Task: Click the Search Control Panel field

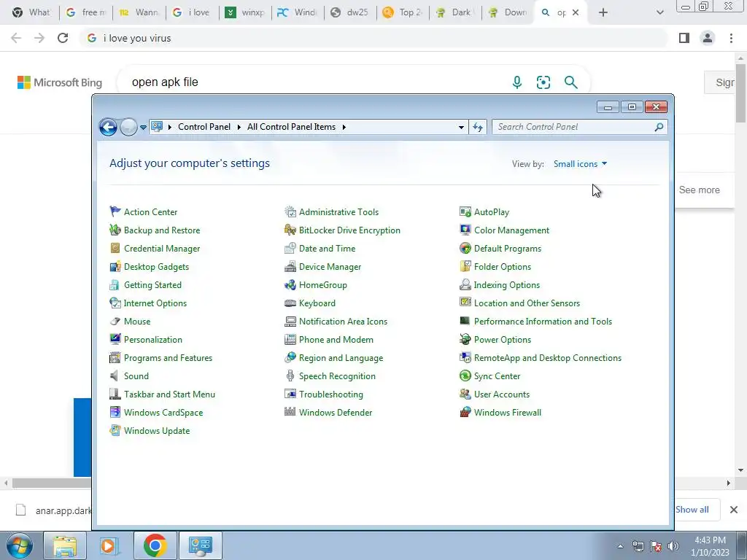Action: tap(579, 127)
